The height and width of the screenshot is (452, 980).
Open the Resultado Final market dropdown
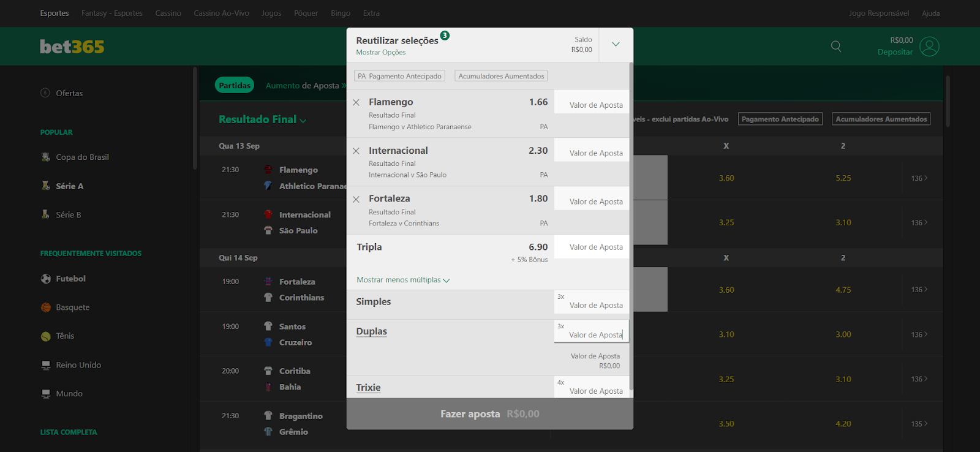[263, 119]
